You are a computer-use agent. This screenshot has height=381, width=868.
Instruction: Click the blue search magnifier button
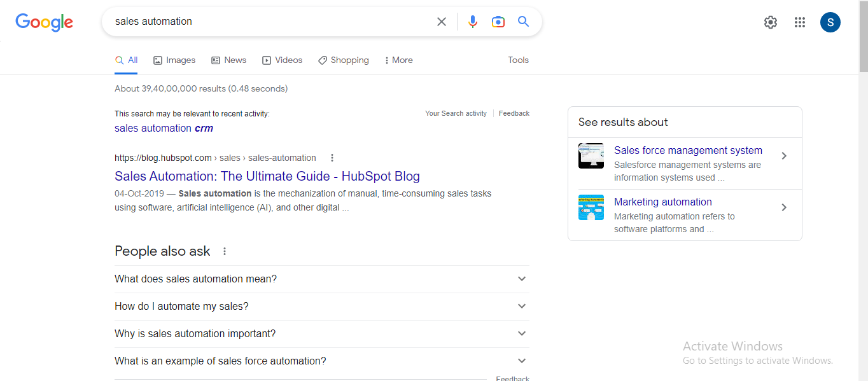click(523, 22)
